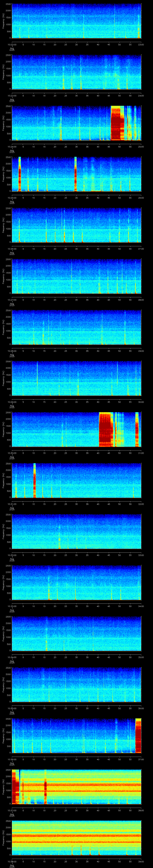
Task: Click the 35:00 end time label
Action: pos(141,657)
